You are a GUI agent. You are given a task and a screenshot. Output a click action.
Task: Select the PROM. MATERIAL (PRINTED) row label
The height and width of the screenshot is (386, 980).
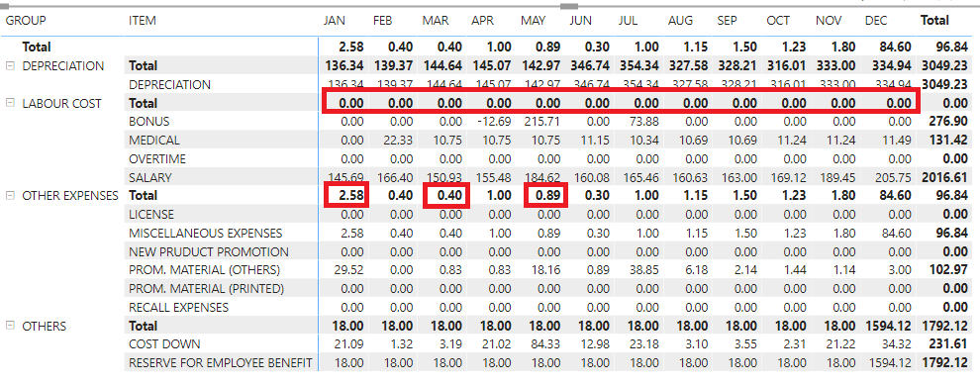tap(206, 289)
